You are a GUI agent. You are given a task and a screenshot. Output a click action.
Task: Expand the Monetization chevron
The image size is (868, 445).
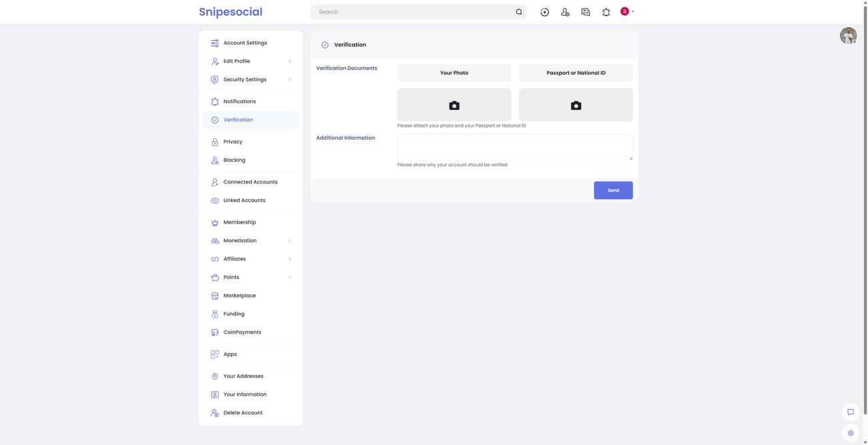pos(290,241)
